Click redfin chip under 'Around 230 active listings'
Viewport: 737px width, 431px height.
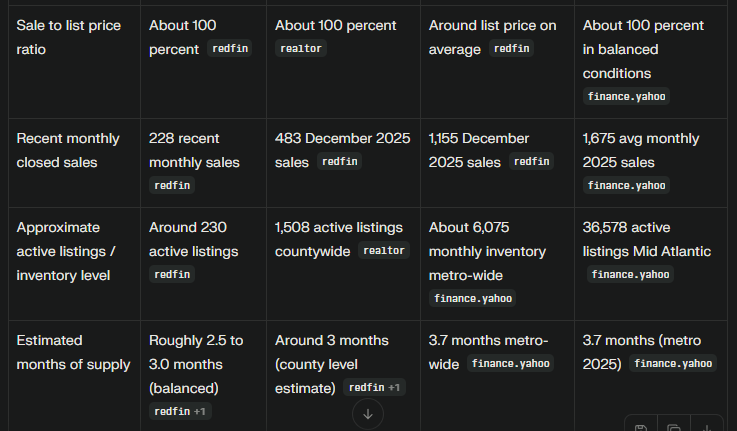[173, 274]
